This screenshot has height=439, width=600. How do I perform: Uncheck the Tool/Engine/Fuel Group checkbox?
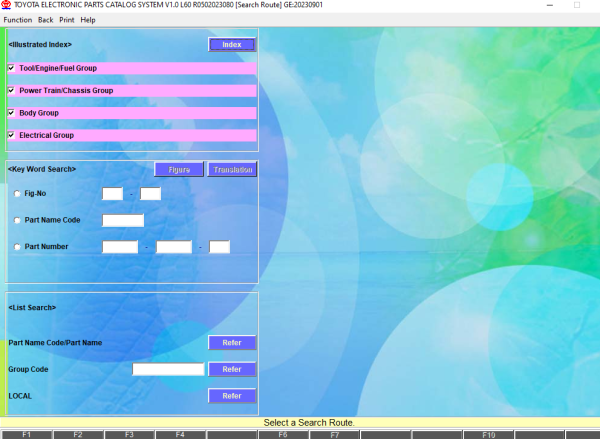point(11,68)
